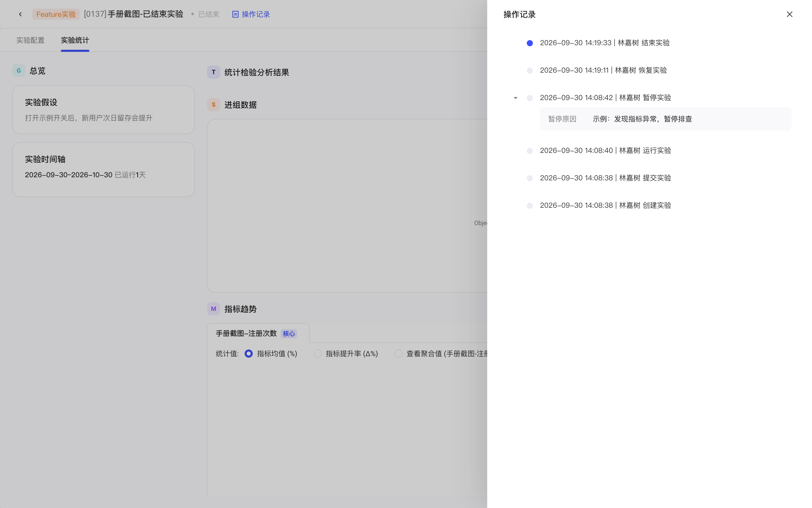This screenshot has height=508, width=812.
Task: Click the blue dot for 结束实验 record
Action: (530, 43)
